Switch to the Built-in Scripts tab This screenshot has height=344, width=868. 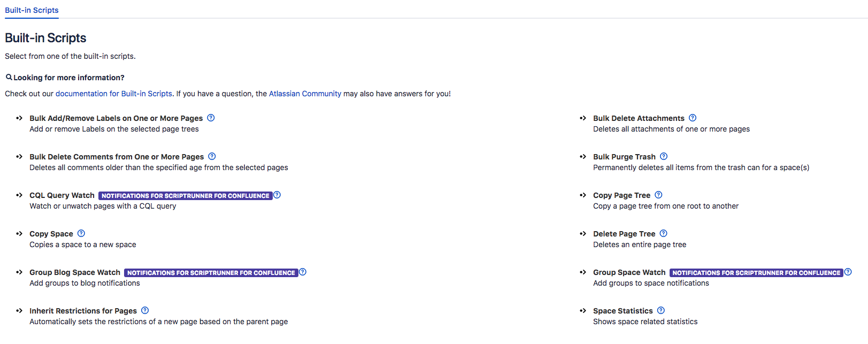tap(32, 10)
